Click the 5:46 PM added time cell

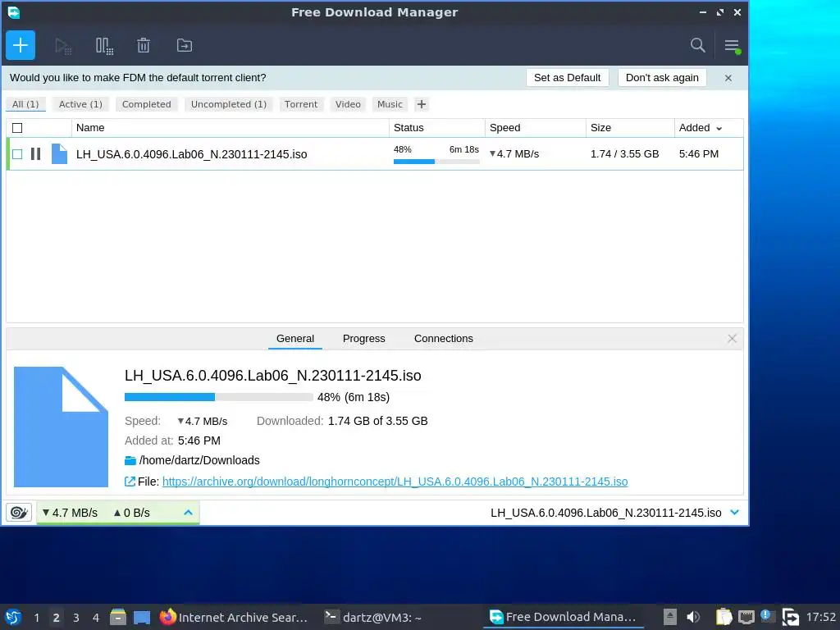(x=699, y=154)
